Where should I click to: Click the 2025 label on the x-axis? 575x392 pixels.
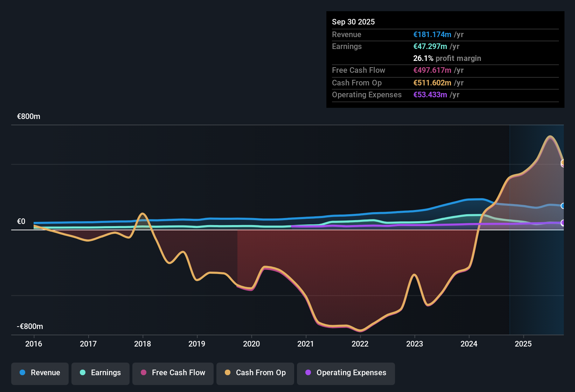click(523, 344)
